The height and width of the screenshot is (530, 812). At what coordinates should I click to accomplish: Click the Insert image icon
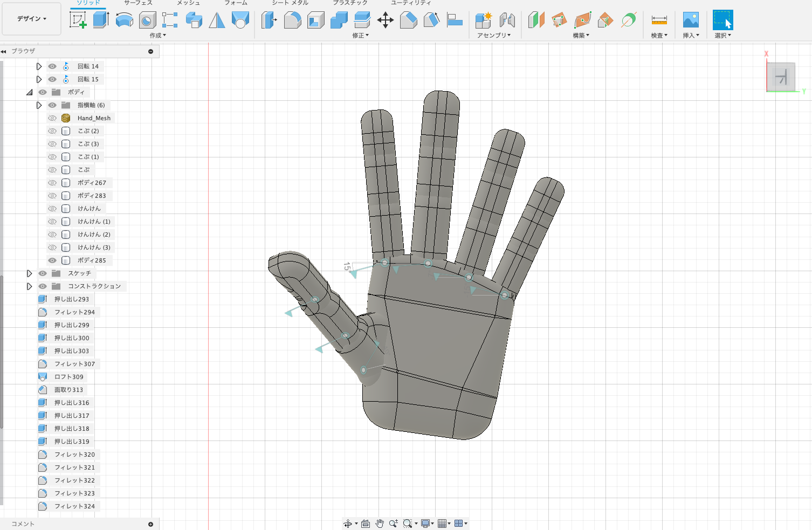pos(690,20)
